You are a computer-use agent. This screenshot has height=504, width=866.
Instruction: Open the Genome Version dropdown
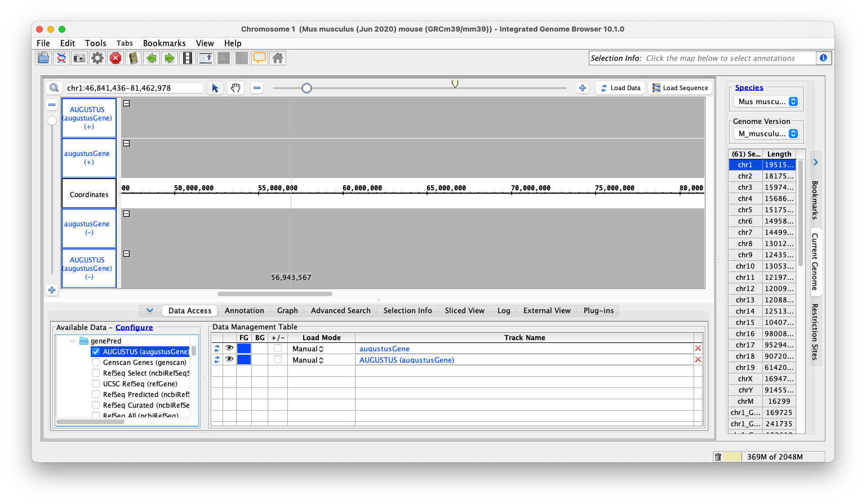tap(766, 134)
